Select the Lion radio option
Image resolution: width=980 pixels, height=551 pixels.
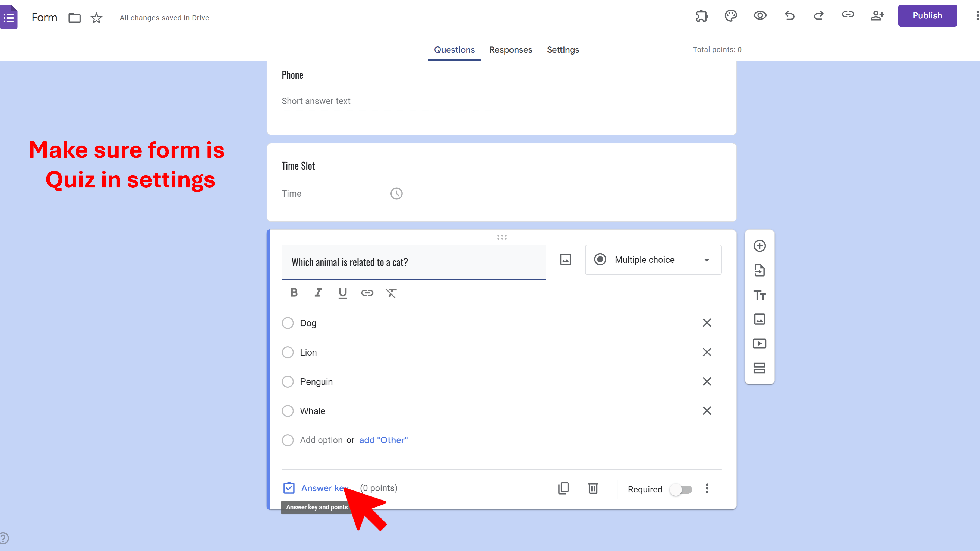(288, 353)
